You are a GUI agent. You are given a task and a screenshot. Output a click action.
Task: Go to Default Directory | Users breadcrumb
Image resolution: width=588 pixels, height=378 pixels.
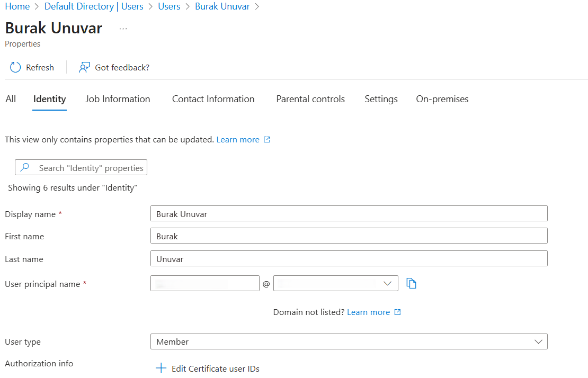point(94,6)
